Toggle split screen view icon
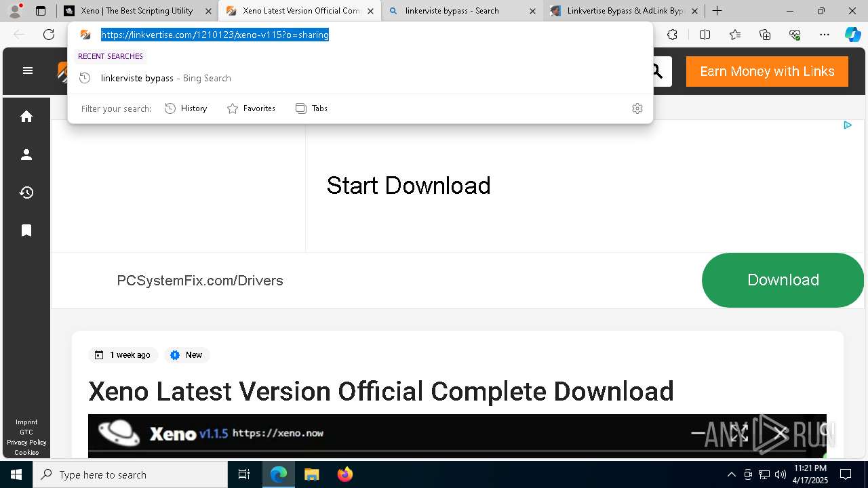Screen dimensions: 868x488 point(705,35)
